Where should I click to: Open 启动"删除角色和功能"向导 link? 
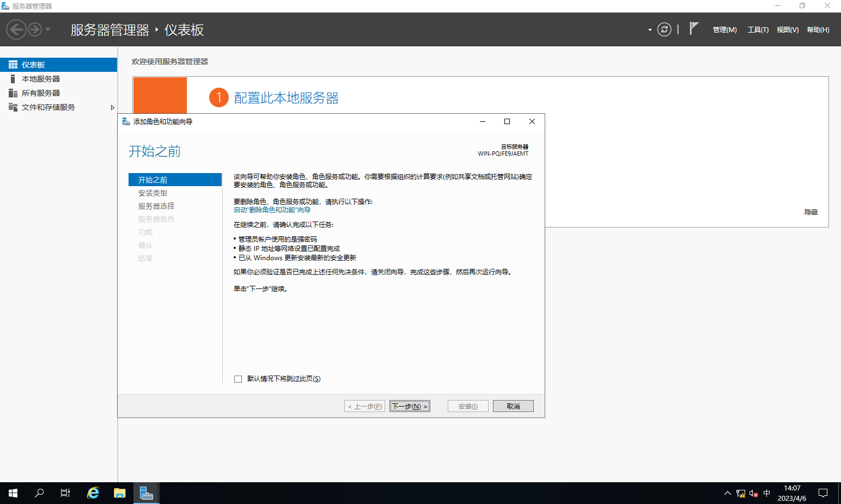[272, 210]
